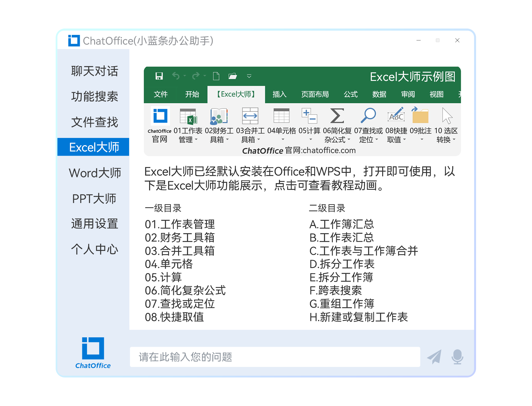Expand the redo history dropdown arrow

tap(205, 76)
